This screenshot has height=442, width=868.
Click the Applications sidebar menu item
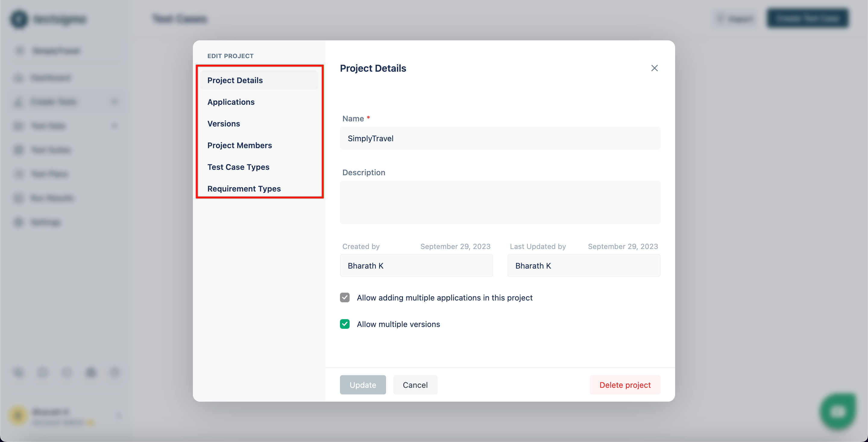click(x=231, y=101)
